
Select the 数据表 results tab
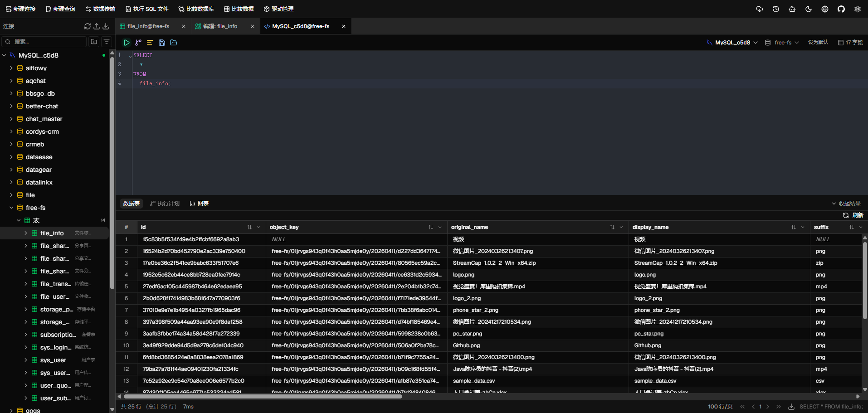[132, 204]
